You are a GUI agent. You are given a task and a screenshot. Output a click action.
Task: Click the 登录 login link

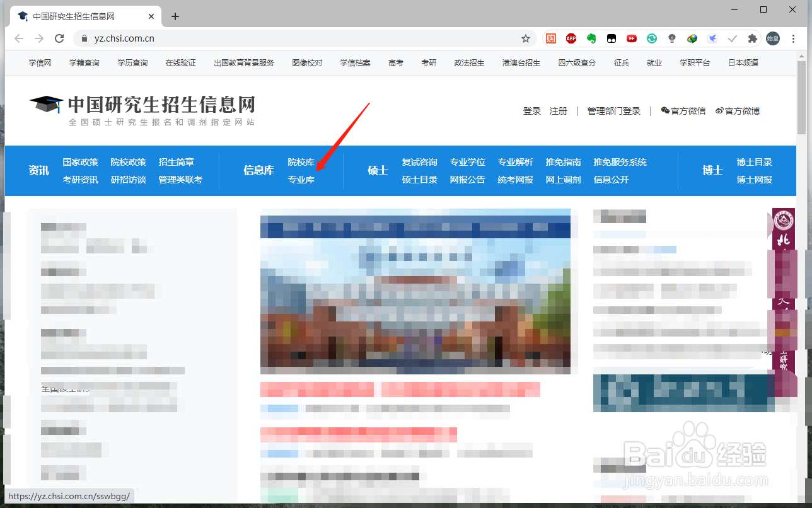pyautogui.click(x=532, y=111)
